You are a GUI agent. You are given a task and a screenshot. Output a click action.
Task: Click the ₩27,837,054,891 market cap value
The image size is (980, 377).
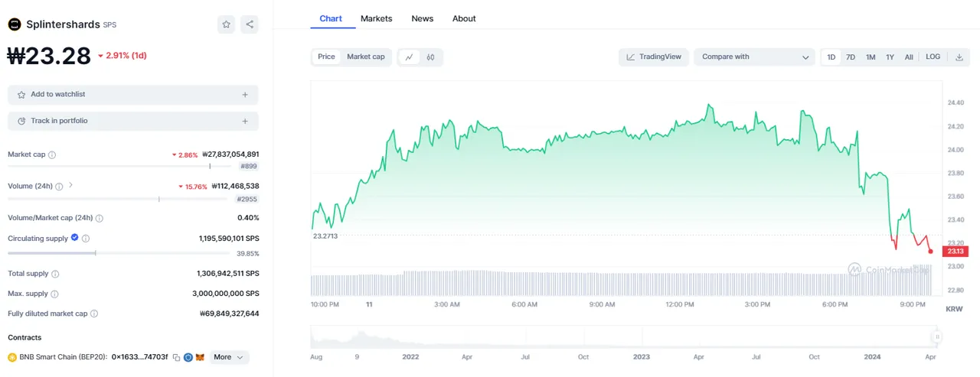[x=230, y=154]
